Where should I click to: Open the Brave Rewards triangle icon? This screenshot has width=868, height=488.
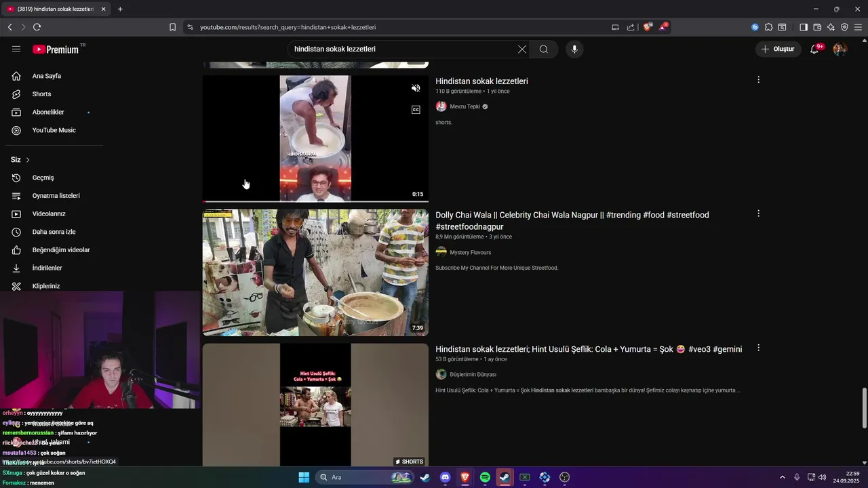[663, 27]
